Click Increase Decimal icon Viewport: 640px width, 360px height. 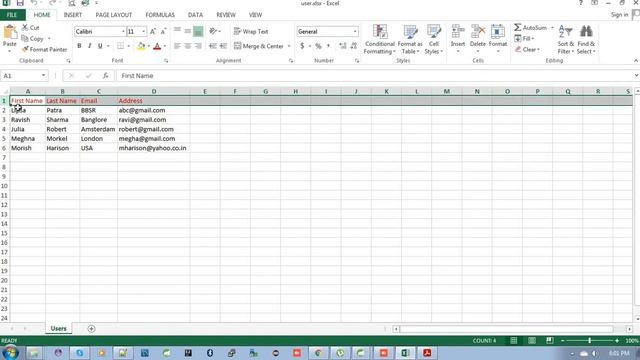343,46
